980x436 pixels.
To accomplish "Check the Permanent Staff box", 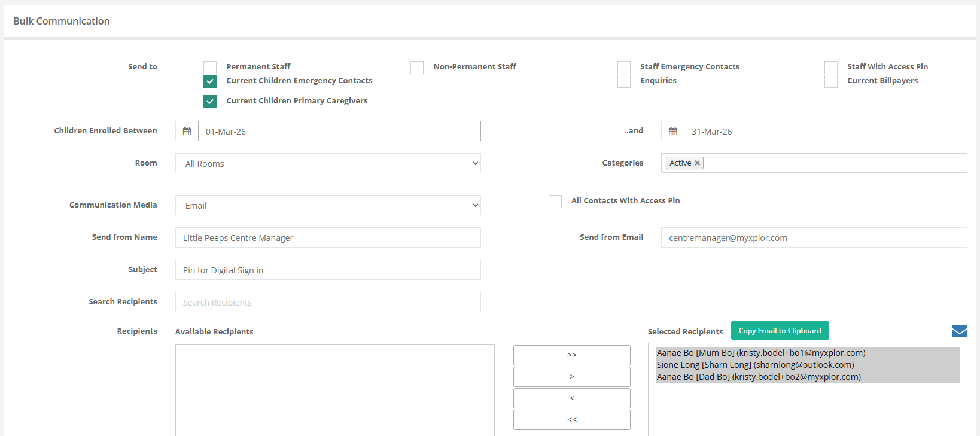I will [x=210, y=67].
